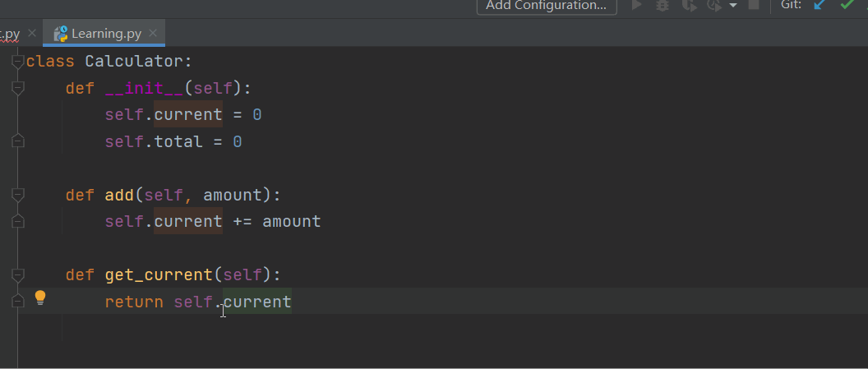Collapse the get_current method fold marker
The image size is (868, 369).
tap(18, 275)
